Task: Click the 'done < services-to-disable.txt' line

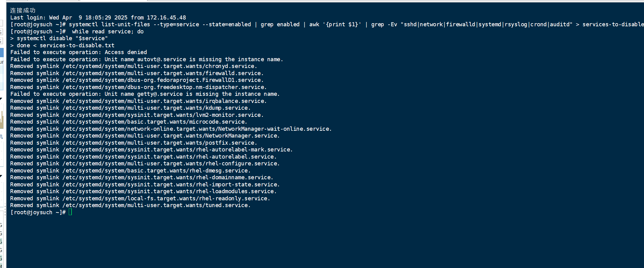Action: coord(62,45)
